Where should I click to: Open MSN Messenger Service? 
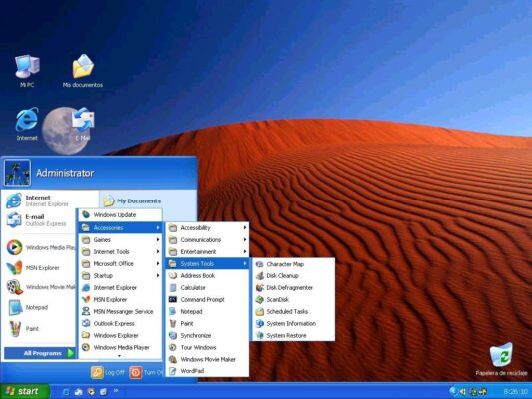pos(120,311)
